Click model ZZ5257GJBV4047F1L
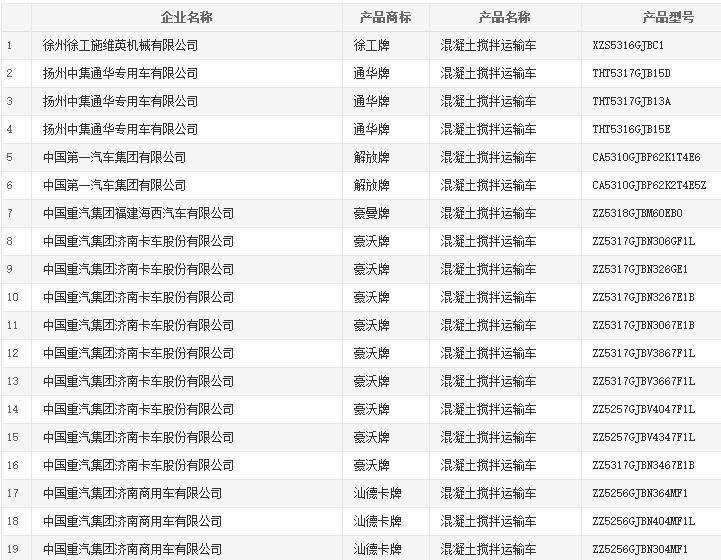The image size is (721, 560). 644,409
